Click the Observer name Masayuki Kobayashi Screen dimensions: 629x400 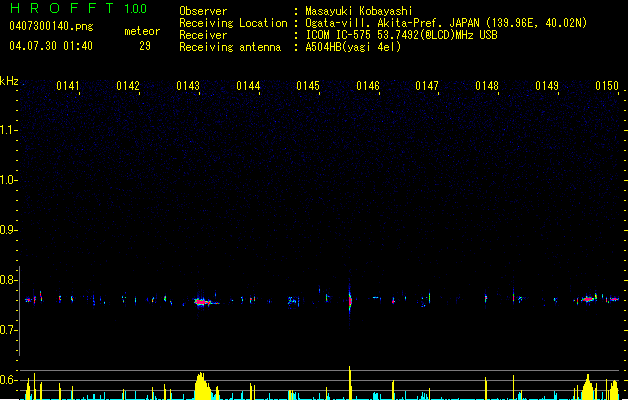click(x=359, y=11)
